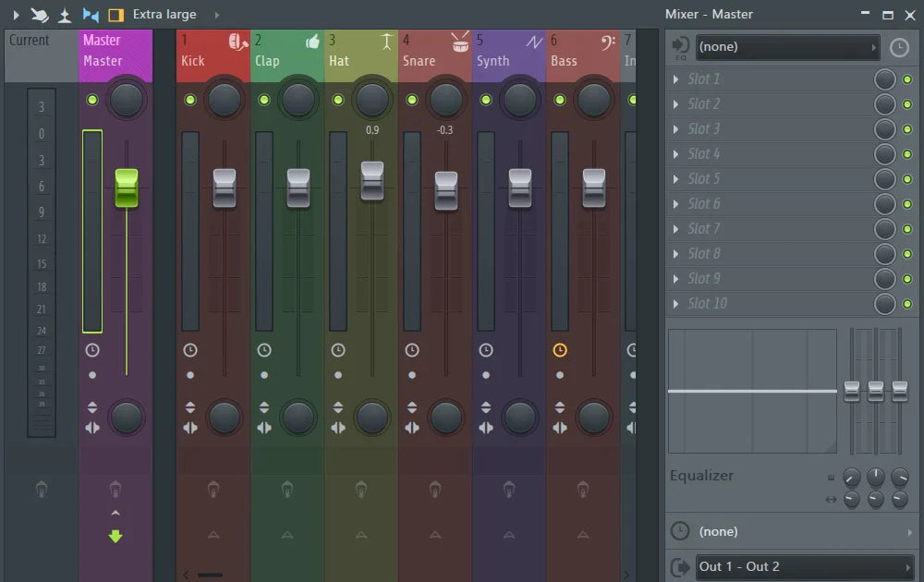Click the thumbs-up icon on Clap track

[312, 42]
